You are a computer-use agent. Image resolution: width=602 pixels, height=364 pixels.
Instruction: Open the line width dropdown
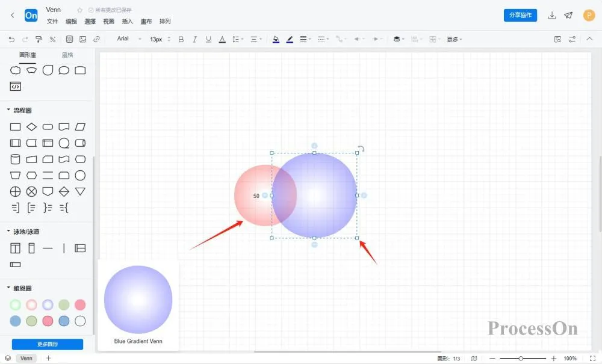coord(305,39)
